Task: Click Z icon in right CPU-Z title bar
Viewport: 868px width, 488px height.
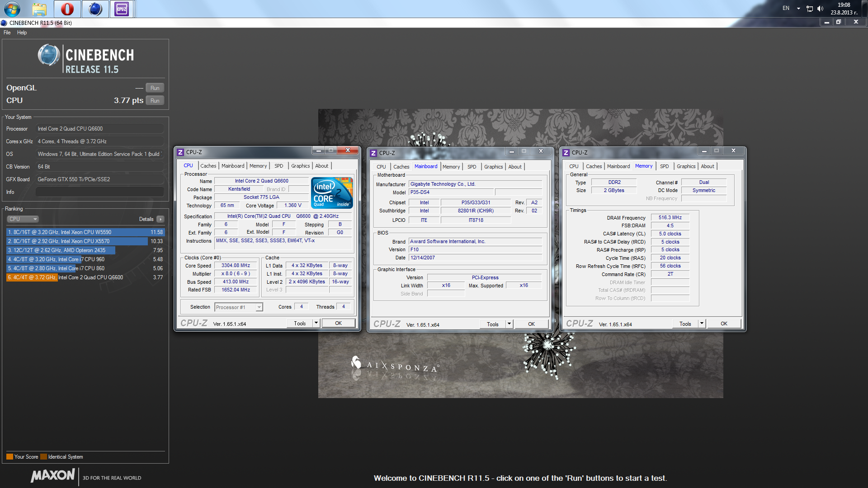Action: tap(566, 153)
